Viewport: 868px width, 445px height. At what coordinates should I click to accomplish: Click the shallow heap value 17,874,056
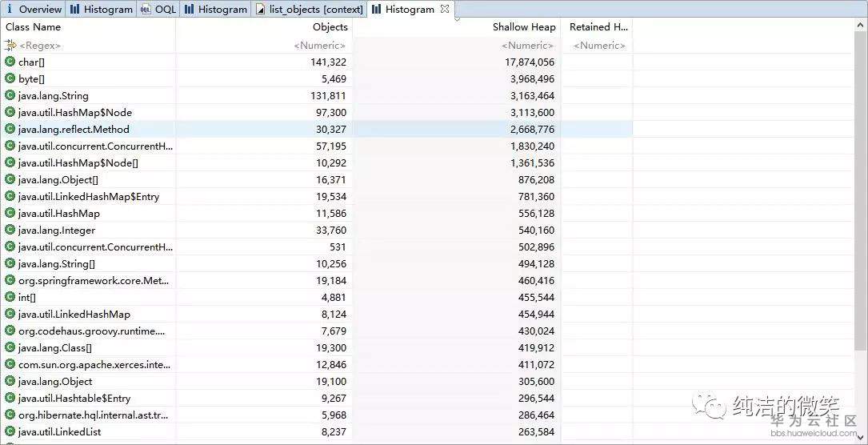point(530,62)
